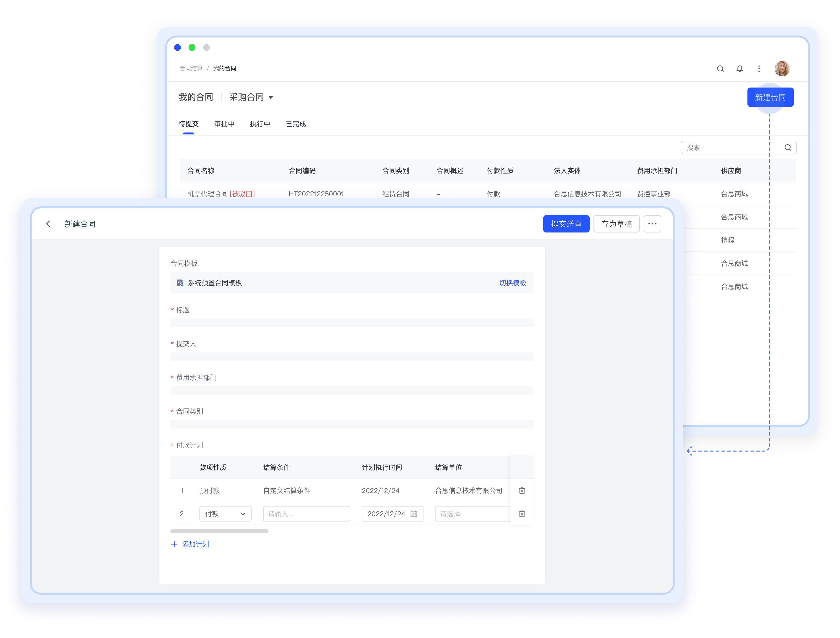Delete payment plan row 2
The width and height of the screenshot is (840, 638).
point(522,514)
